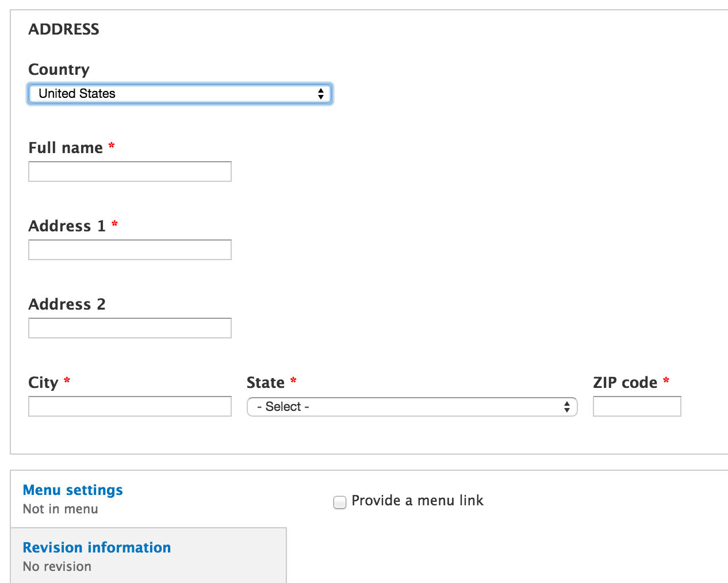728x583 pixels.
Task: Click the Full name input field
Action: click(x=129, y=171)
